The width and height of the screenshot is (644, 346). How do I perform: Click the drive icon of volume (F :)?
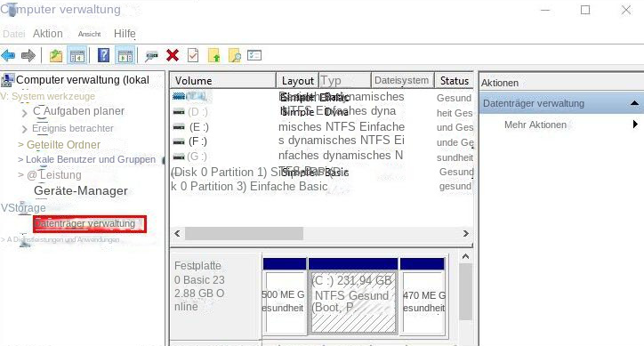(x=179, y=141)
